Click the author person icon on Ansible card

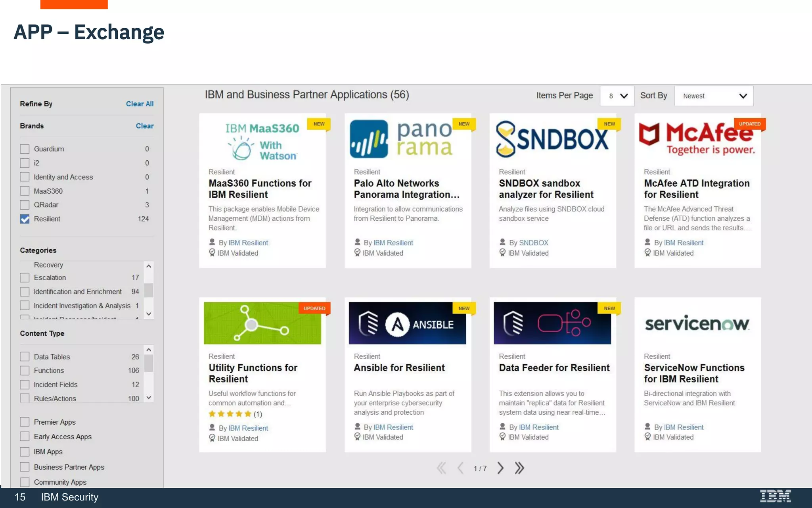(357, 427)
